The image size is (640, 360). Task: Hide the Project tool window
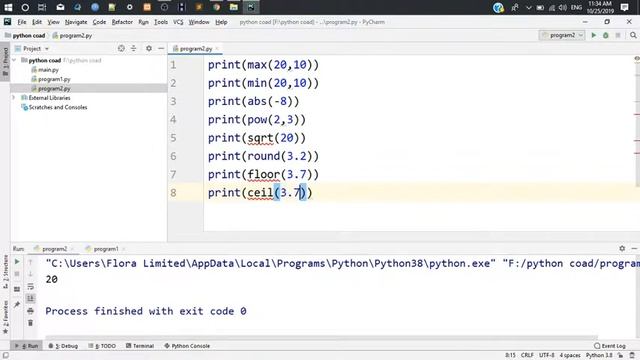click(161, 49)
